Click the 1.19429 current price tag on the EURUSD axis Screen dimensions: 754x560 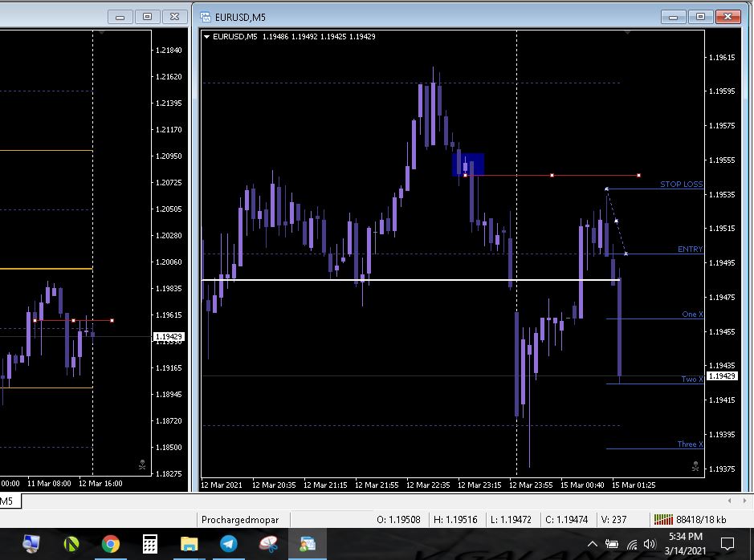[722, 376]
